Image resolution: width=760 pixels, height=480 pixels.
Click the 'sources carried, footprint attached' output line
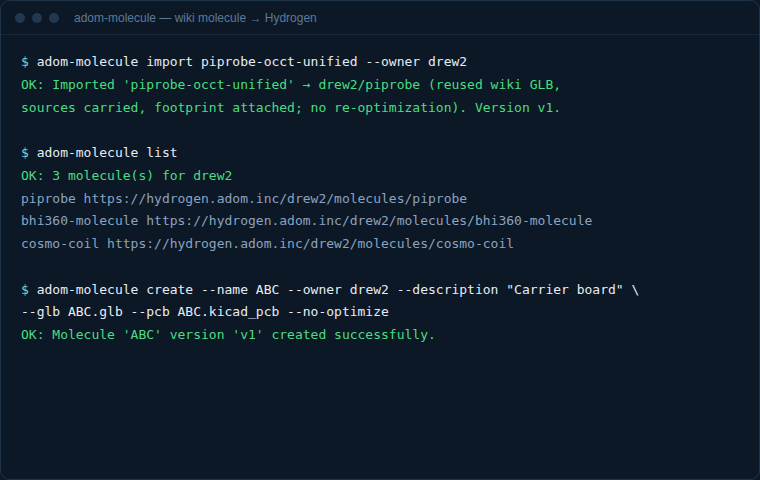click(290, 107)
